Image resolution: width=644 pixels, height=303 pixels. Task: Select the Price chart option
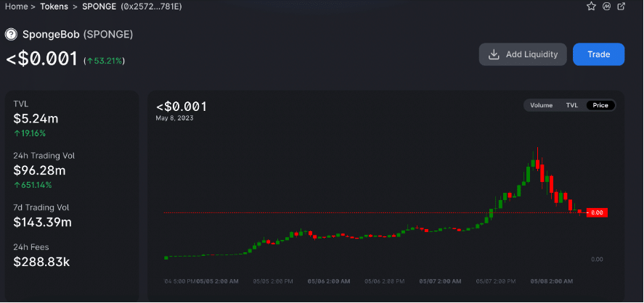(x=600, y=105)
